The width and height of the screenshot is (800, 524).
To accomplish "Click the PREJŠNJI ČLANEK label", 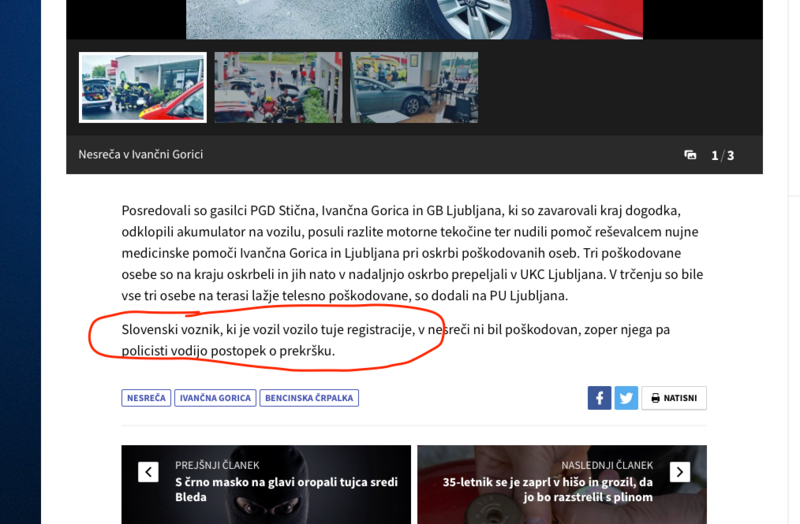I will point(217,465).
